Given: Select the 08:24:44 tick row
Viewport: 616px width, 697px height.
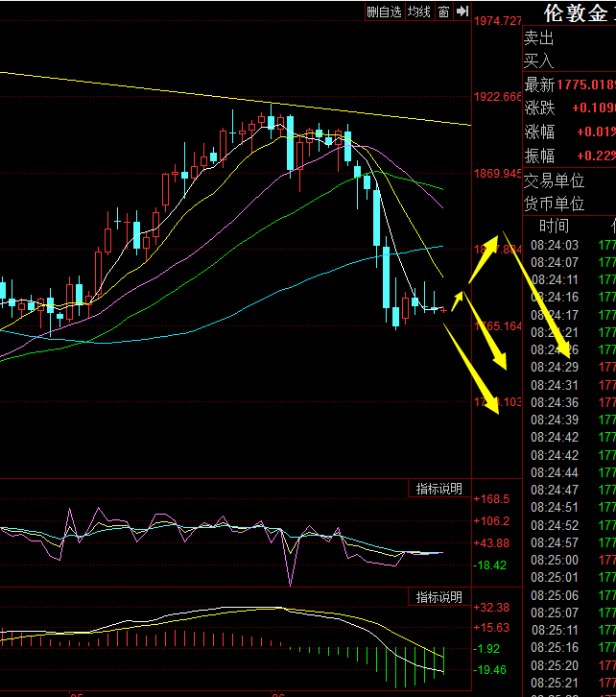Looking at the screenshot, I should [x=570, y=472].
